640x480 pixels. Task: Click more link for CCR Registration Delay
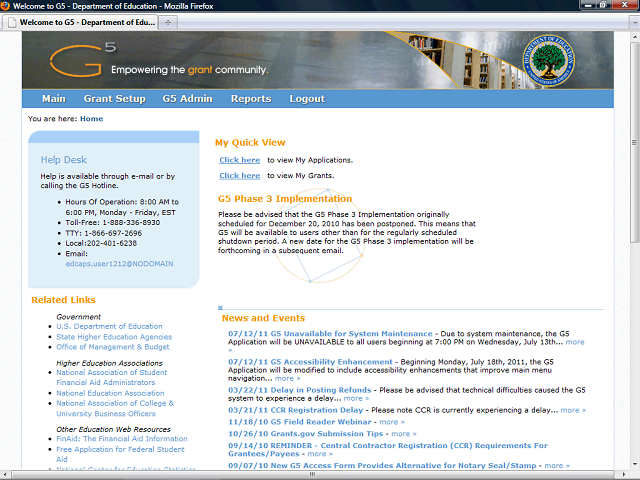click(x=573, y=410)
